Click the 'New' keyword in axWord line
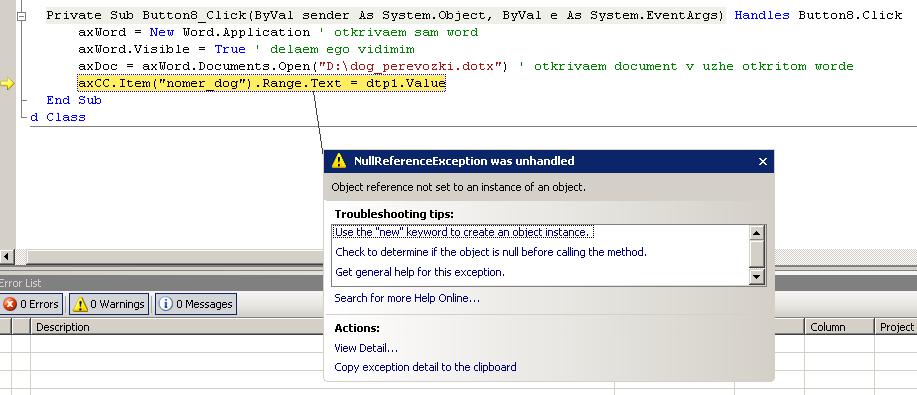Viewport: 917px width, 395px height. 162,32
